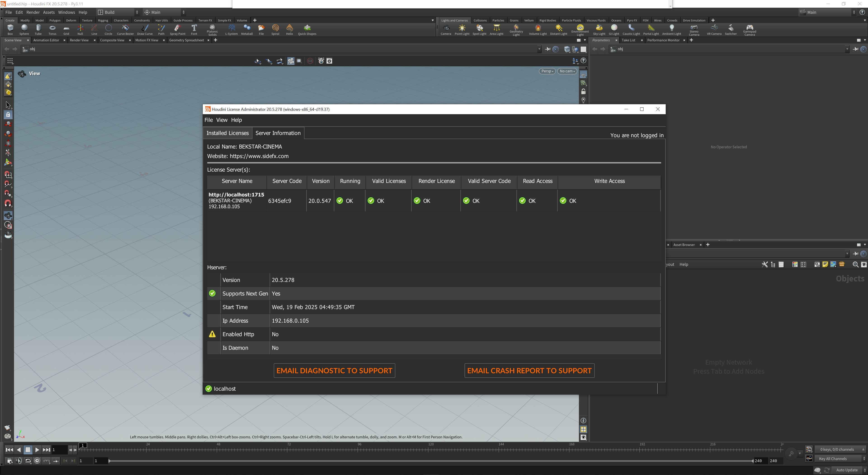
Task: Switch to Geometry Spreadsheet tab
Action: pyautogui.click(x=186, y=40)
